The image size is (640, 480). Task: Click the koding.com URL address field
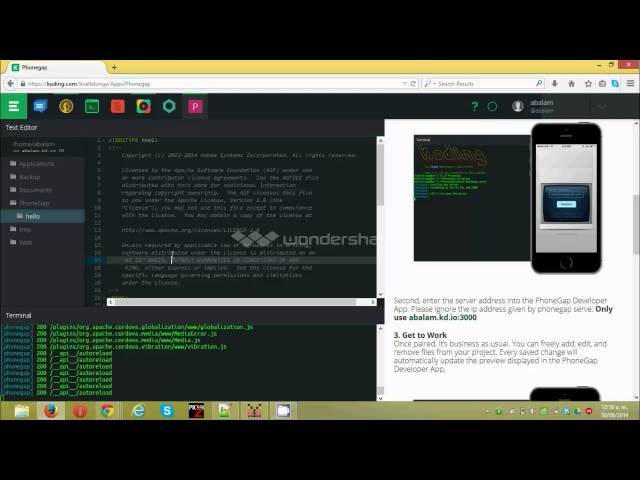click(212, 84)
